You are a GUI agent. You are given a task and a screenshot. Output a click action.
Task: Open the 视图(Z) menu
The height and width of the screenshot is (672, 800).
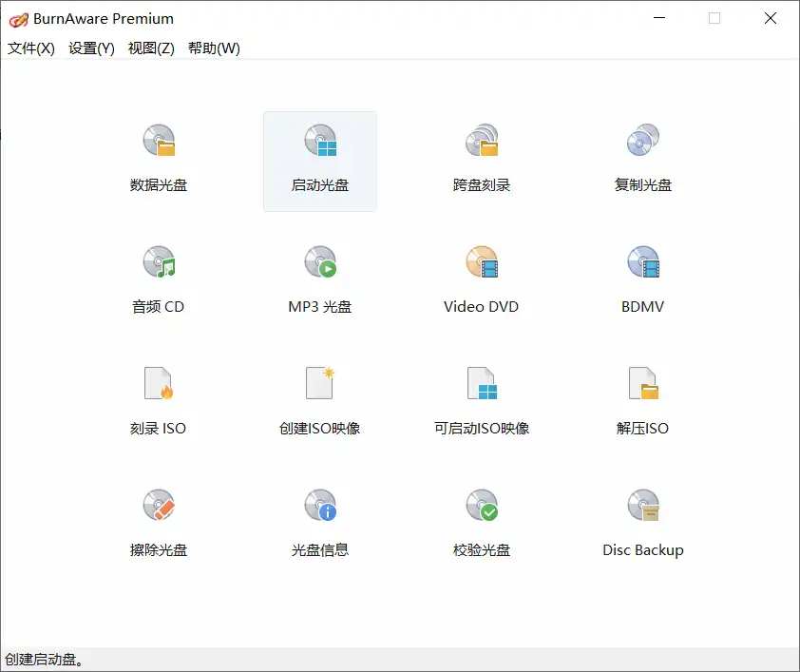coord(151,48)
